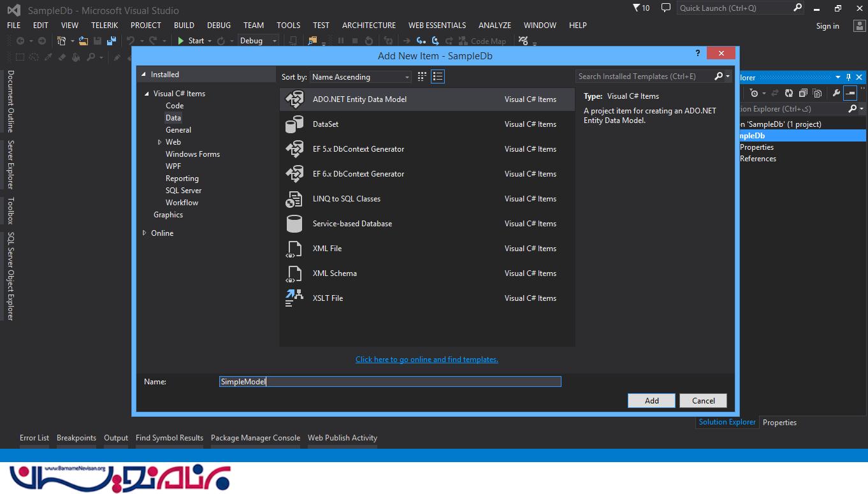Image resolution: width=868 pixels, height=494 pixels.
Task: Select the Service-based Database template
Action: point(352,224)
